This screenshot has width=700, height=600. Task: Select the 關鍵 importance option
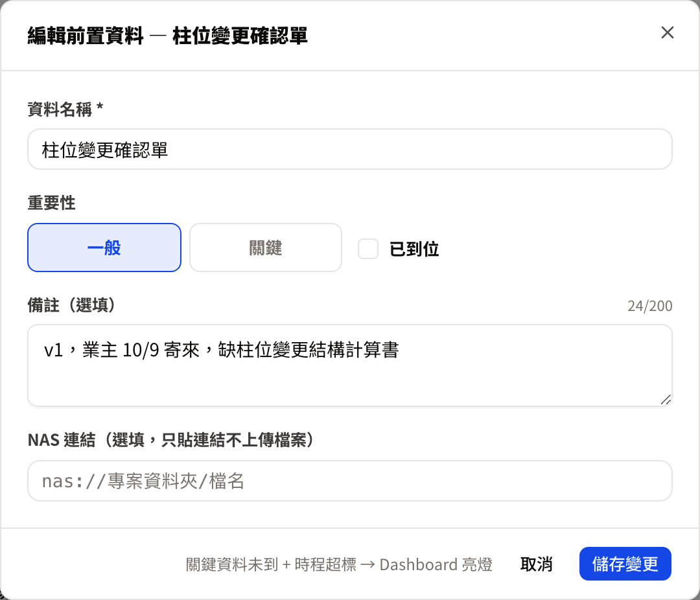pos(266,248)
